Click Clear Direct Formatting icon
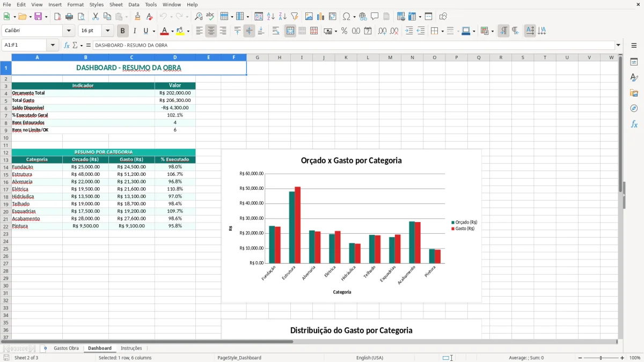This screenshot has width=644, height=362. point(150,17)
